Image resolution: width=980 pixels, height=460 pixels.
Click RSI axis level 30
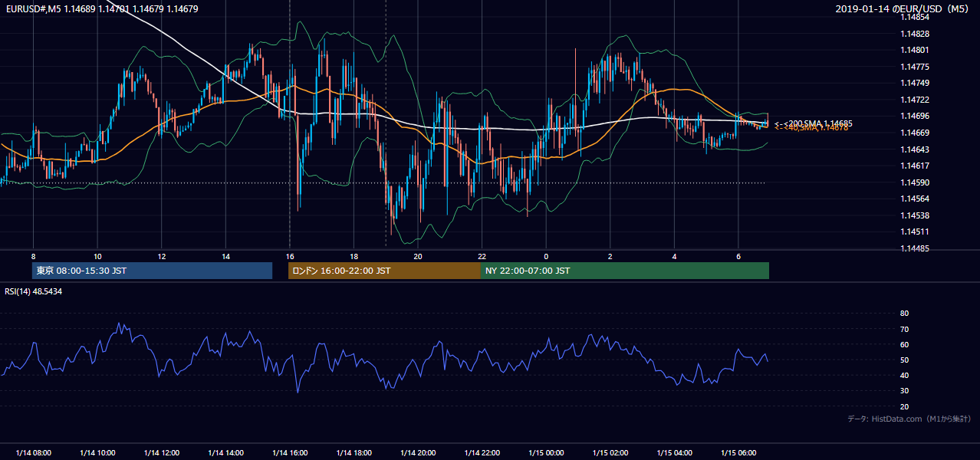(904, 391)
